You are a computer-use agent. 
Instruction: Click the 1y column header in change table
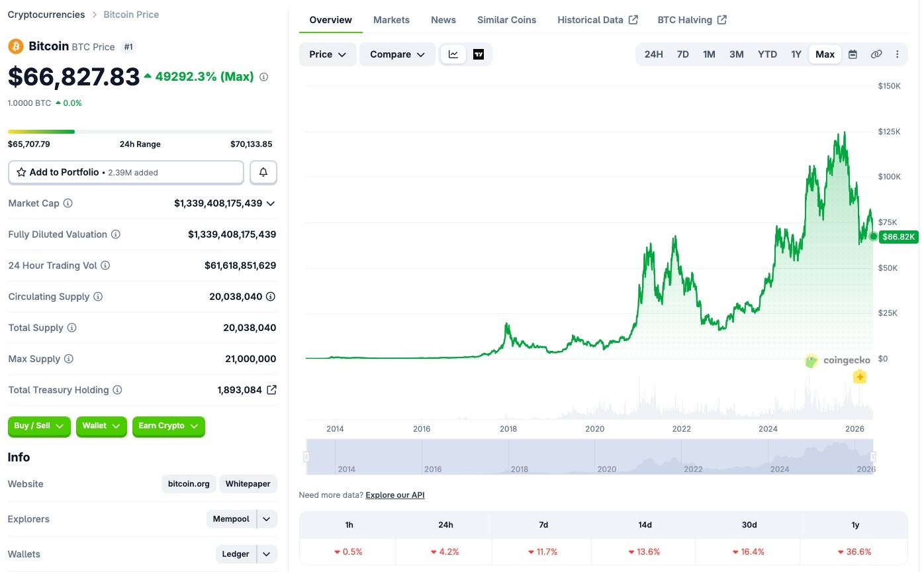click(855, 525)
